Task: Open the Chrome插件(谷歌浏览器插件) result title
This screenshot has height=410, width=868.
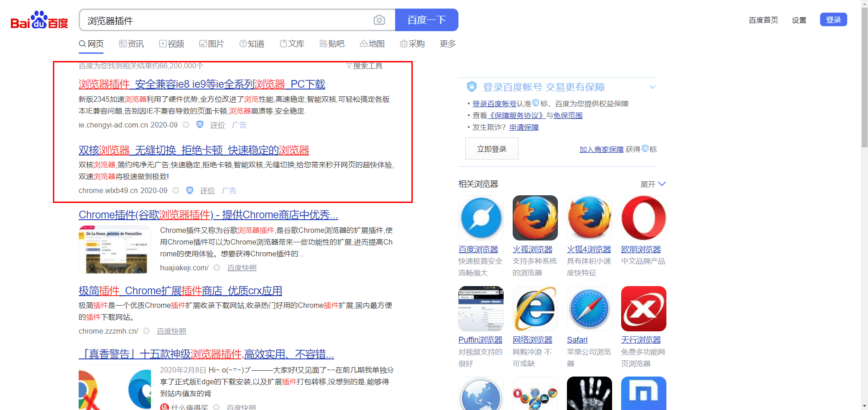Action: (208, 215)
